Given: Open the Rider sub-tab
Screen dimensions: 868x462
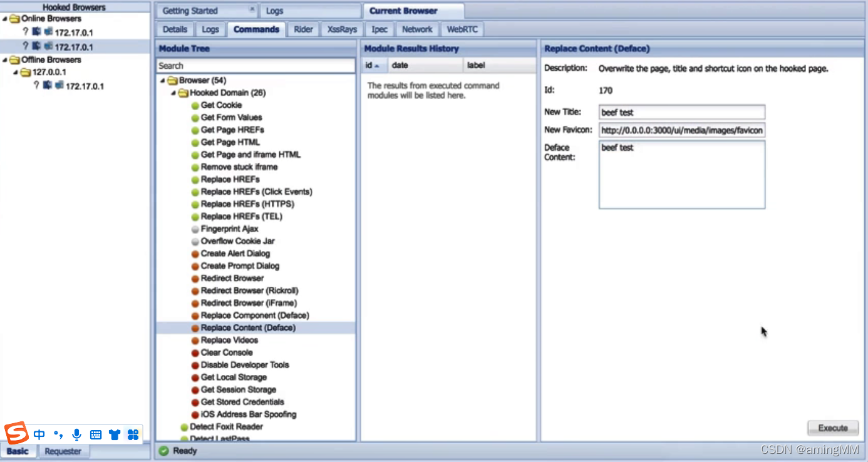Looking at the screenshot, I should point(303,29).
